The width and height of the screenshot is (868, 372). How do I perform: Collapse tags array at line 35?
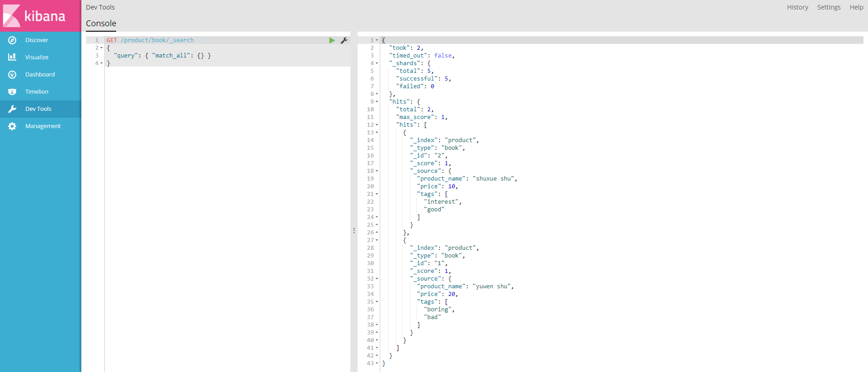[x=377, y=302]
